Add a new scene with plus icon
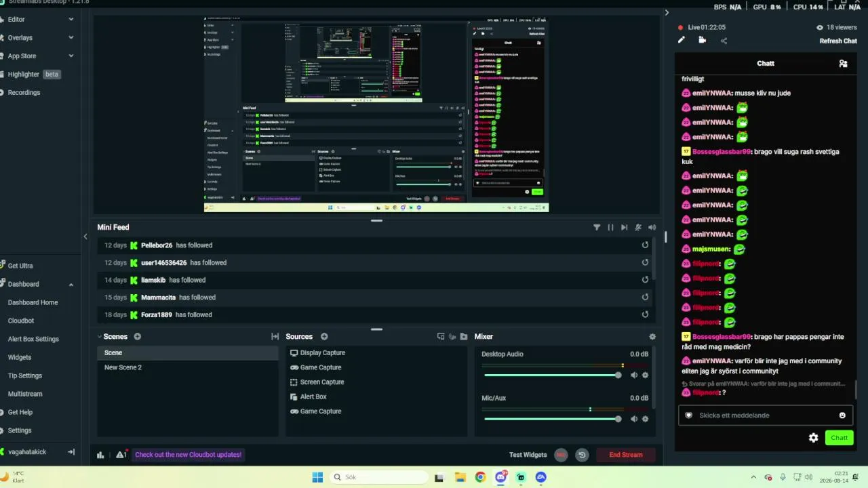 pos(137,336)
